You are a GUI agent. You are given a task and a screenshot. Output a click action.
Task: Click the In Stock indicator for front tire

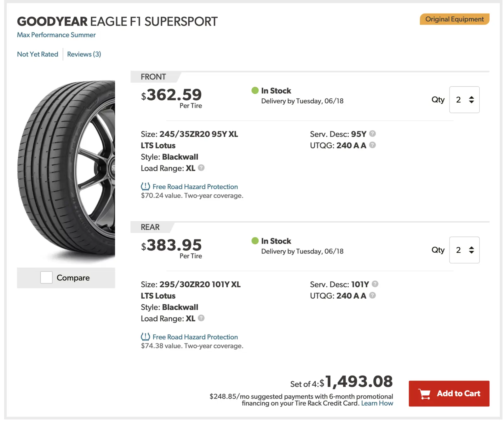click(255, 91)
